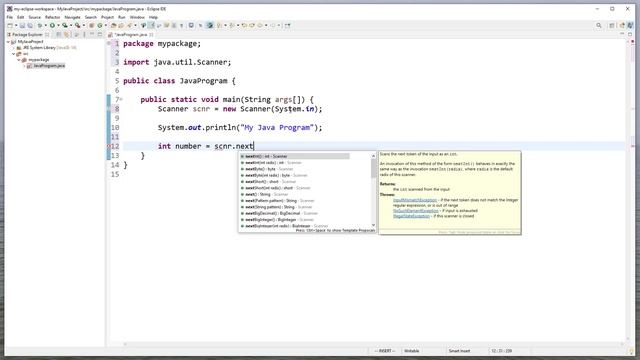Click Collapse All in Package Explorer
This screenshot has height=360, width=640.
58,35
